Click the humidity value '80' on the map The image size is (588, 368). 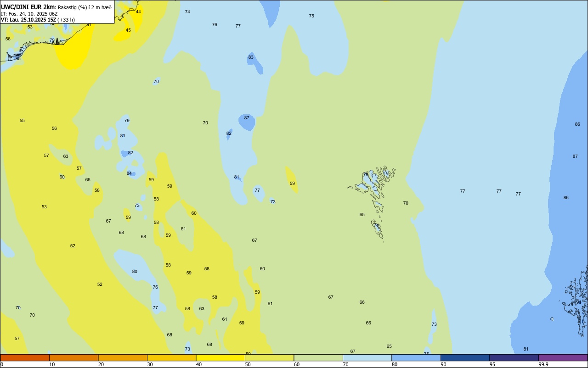135,272
